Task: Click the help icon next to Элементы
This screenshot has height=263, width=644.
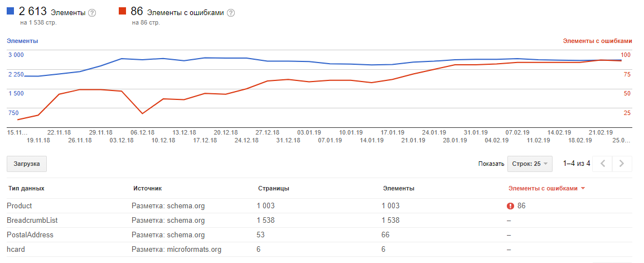Action: click(x=92, y=13)
